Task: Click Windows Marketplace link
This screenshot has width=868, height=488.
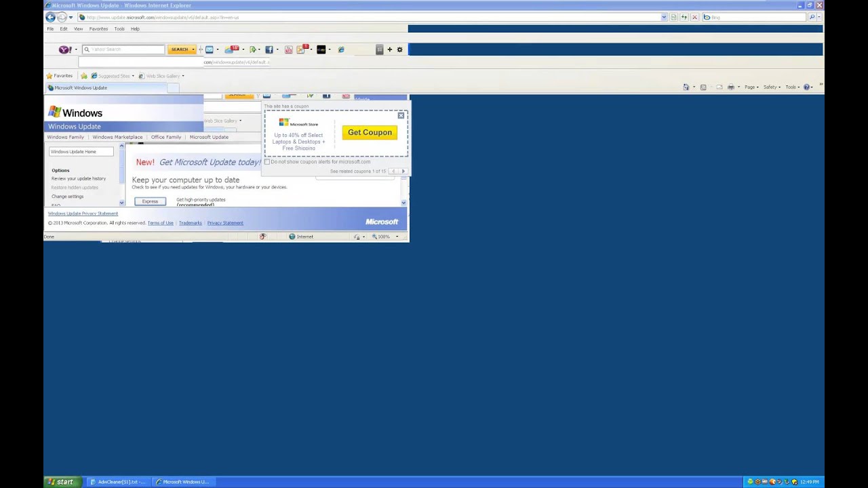Action: pyautogui.click(x=117, y=137)
